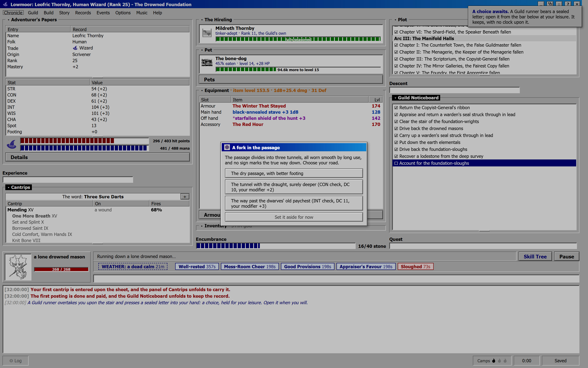This screenshot has width=588, height=368.
Task: Click the Pause button
Action: point(566,257)
